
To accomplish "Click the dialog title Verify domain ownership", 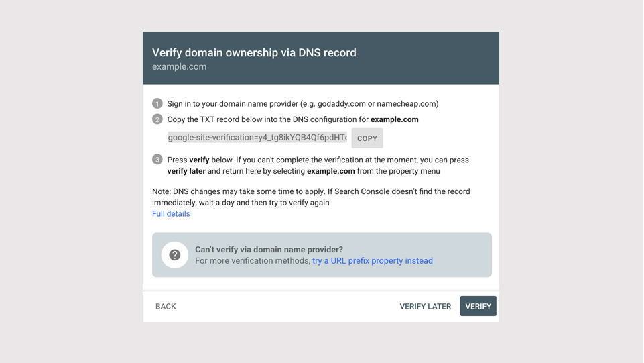I will (254, 52).
